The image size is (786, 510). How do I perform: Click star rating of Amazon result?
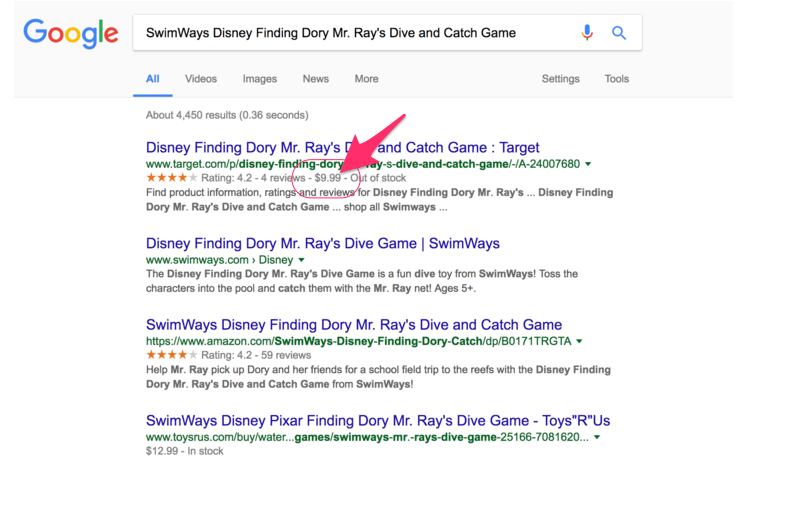(x=171, y=355)
